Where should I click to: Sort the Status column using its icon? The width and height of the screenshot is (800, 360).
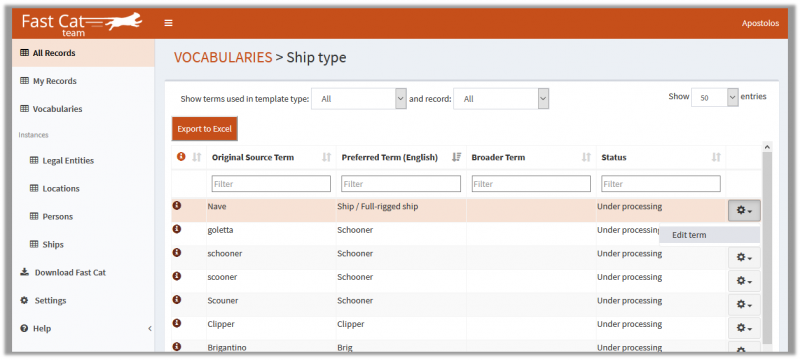point(716,158)
